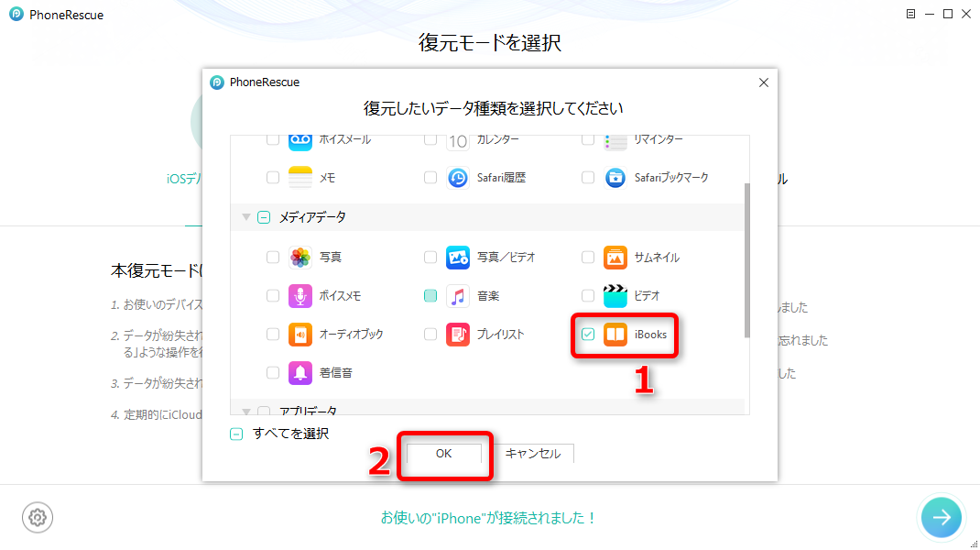
Task: Toggle the メディアデータ group checkbox
Action: pyautogui.click(x=264, y=217)
